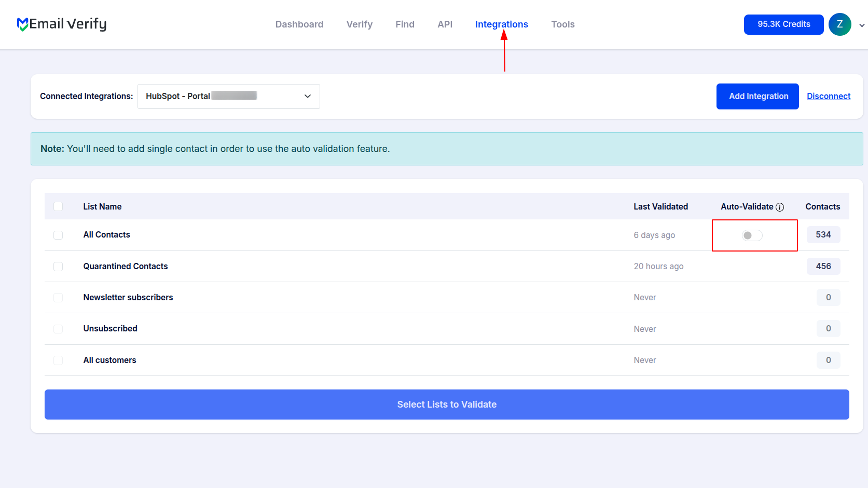Image resolution: width=868 pixels, height=488 pixels.
Task: Click the Email Verify logo icon
Action: (x=21, y=24)
